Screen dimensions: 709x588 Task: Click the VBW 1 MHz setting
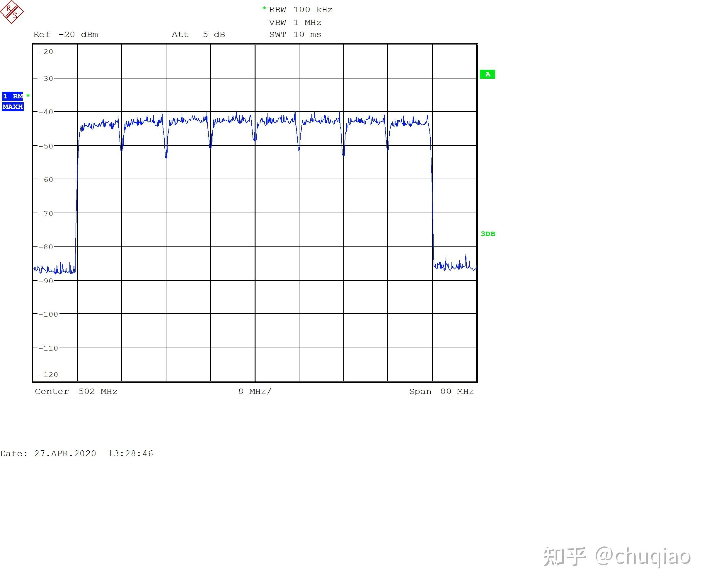point(295,23)
